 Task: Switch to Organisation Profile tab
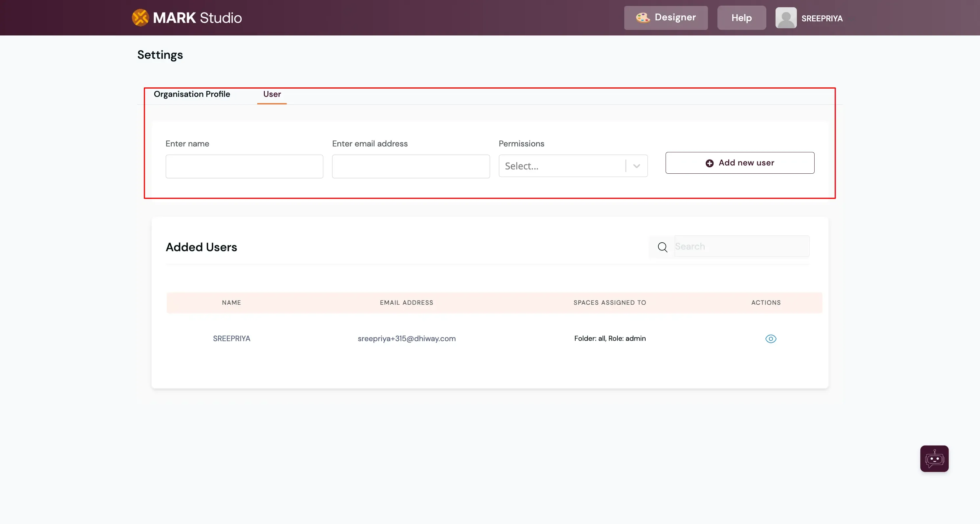pos(192,94)
